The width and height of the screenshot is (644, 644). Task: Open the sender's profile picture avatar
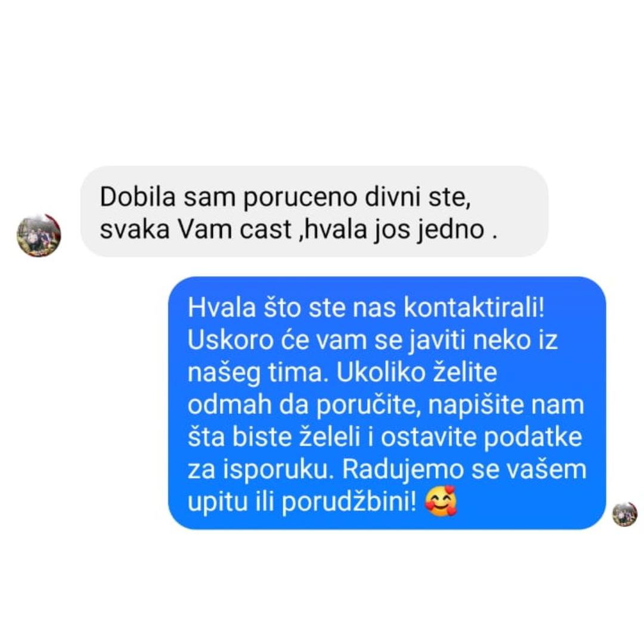click(39, 236)
